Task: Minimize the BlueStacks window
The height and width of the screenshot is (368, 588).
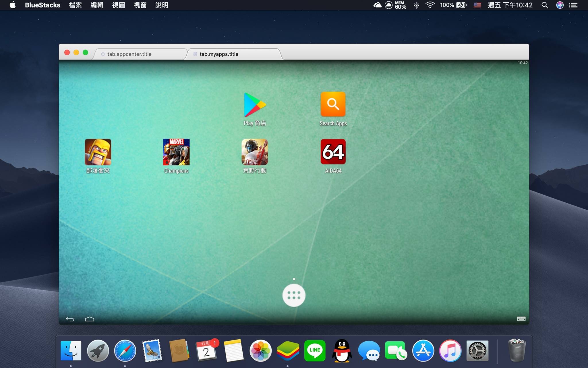Action: 76,52
